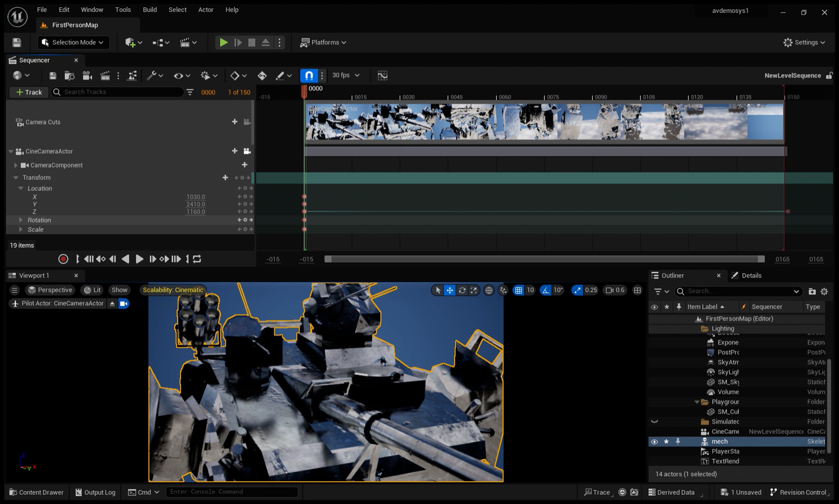Image resolution: width=839 pixels, height=504 pixels.
Task: Save the sequence in the Sequencer toolbar
Action: [x=52, y=75]
